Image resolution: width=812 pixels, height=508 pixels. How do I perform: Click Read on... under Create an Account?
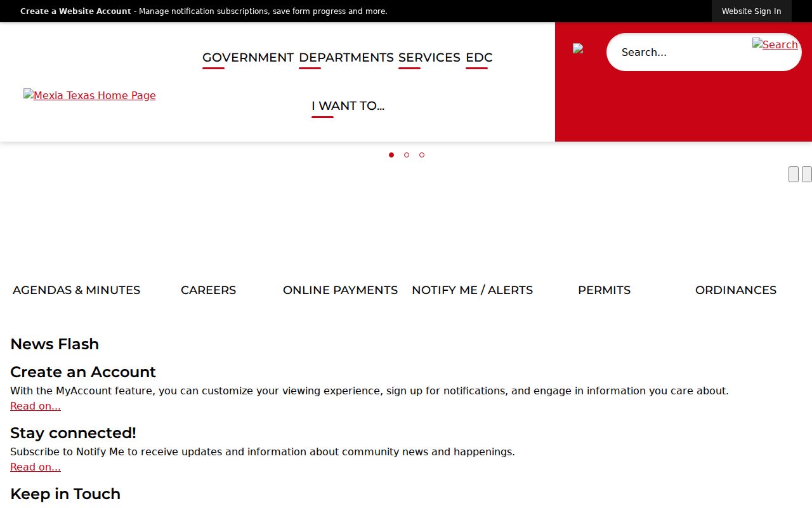[36, 406]
